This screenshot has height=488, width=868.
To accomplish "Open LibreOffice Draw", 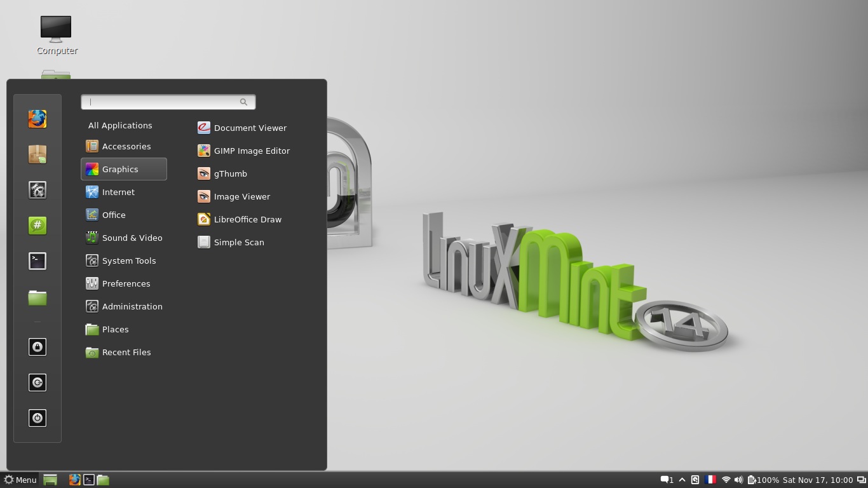I will [240, 219].
